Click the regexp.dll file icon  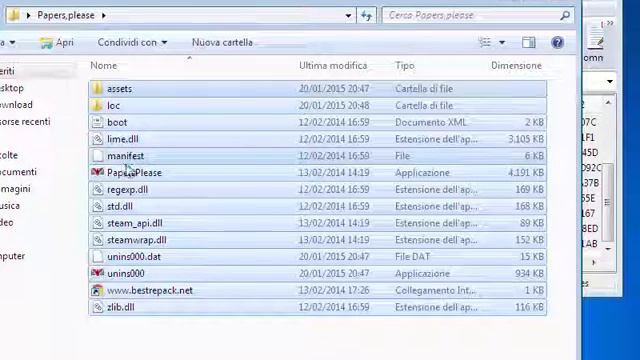(97, 189)
